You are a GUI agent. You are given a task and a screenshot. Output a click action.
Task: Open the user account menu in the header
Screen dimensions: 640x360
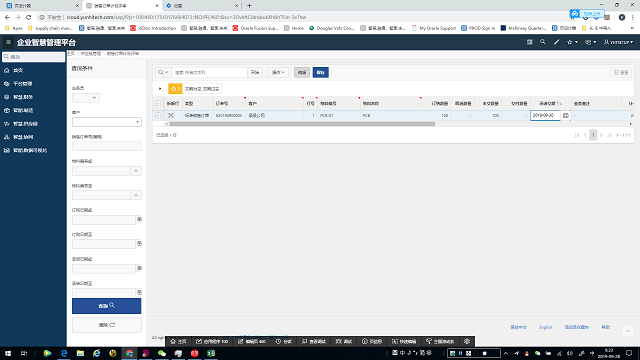click(618, 42)
